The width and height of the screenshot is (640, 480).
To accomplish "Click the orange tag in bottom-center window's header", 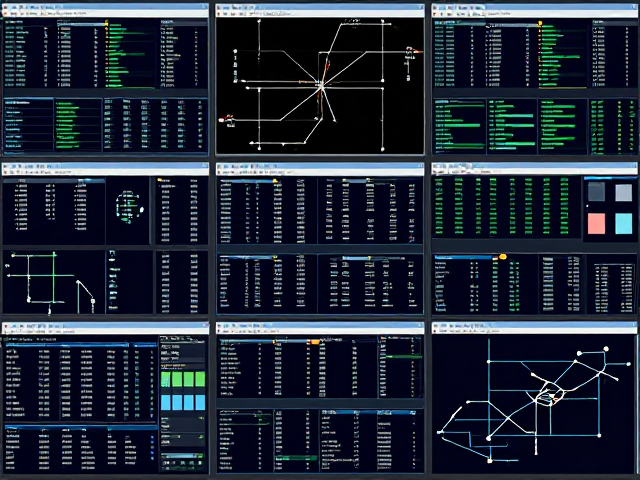I will tap(315, 342).
